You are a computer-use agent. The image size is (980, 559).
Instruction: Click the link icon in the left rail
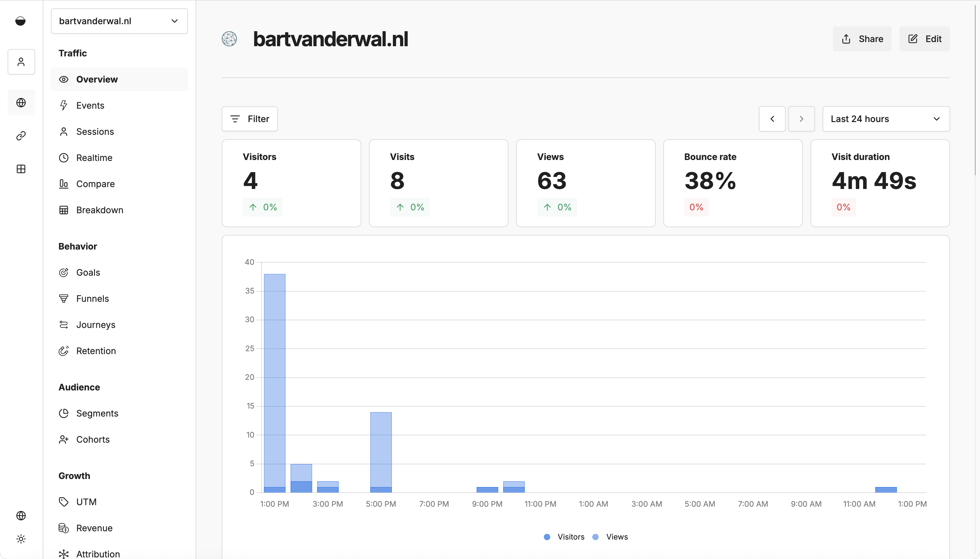pos(21,135)
